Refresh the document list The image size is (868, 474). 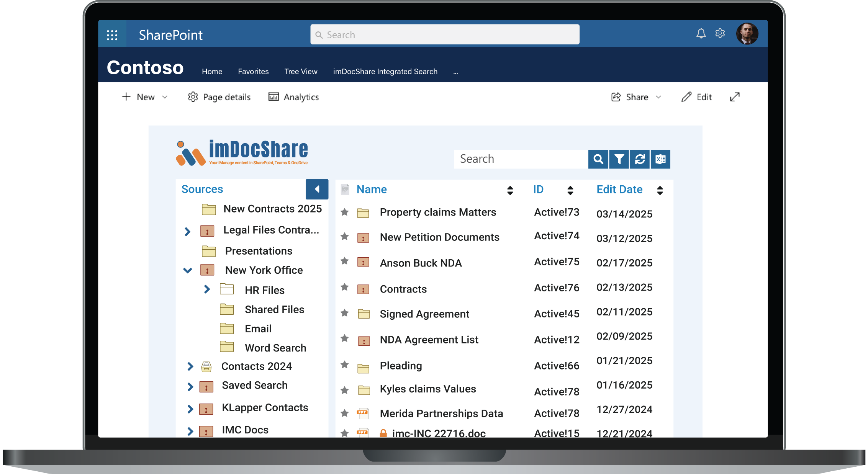pyautogui.click(x=640, y=159)
